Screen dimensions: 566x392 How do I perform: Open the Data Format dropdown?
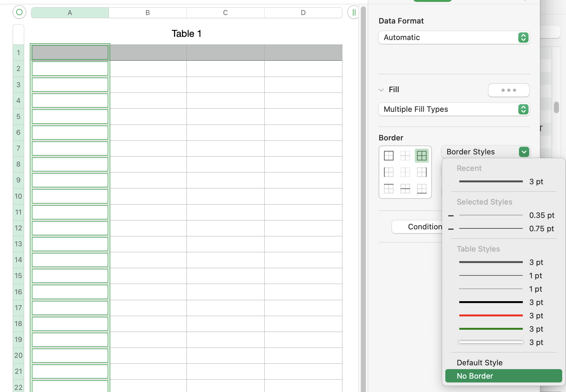click(x=454, y=37)
